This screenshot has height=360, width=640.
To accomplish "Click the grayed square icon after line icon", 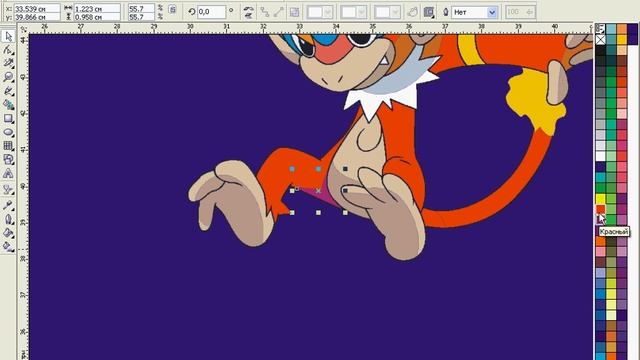I will pyautogui.click(x=294, y=12).
